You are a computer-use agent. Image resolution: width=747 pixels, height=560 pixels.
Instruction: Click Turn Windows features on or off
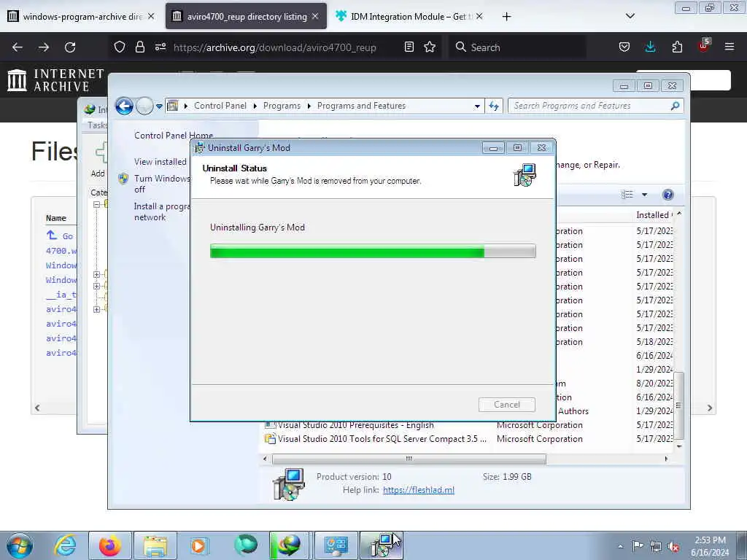(162, 184)
